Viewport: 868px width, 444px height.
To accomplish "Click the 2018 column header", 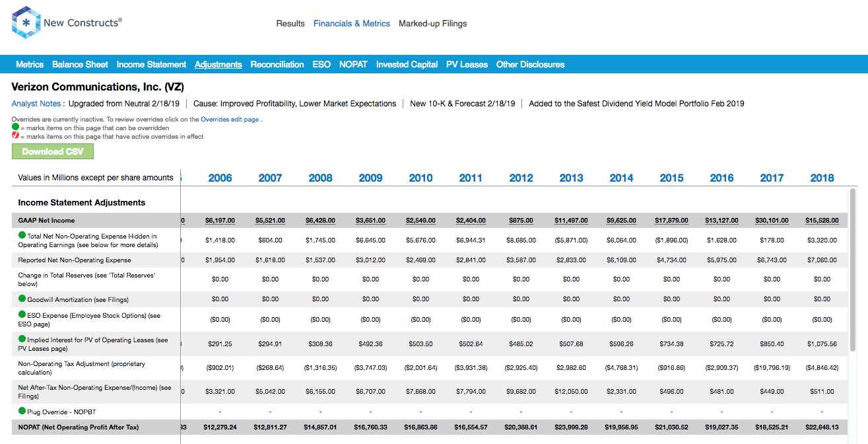I will coord(822,178).
